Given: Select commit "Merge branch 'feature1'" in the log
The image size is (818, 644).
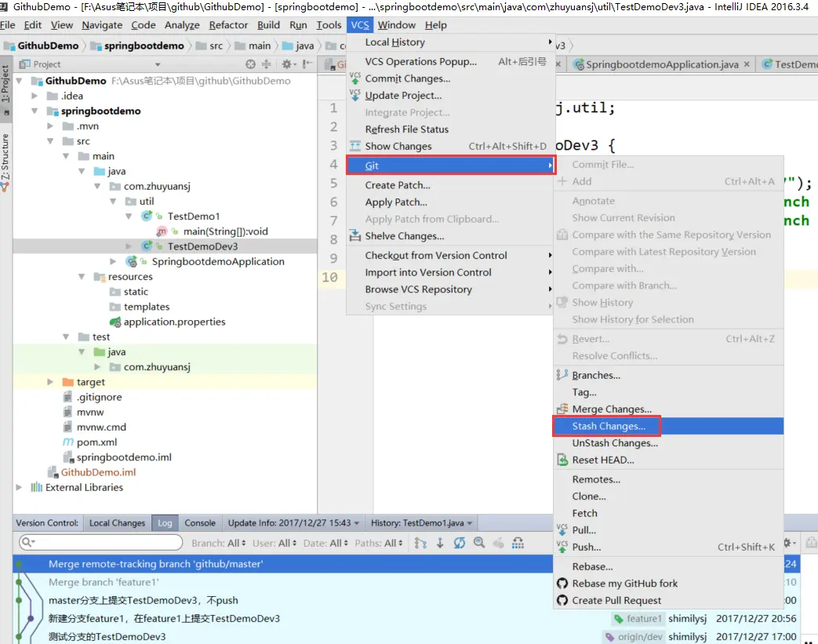Looking at the screenshot, I should (104, 582).
